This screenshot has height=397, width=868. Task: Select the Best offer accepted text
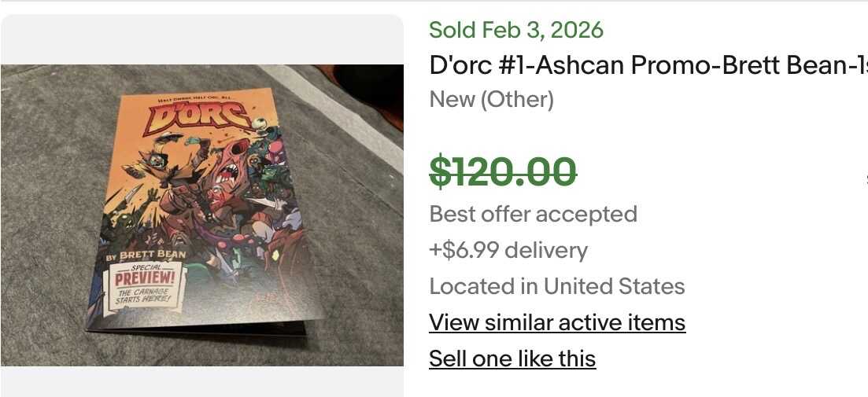point(533,214)
